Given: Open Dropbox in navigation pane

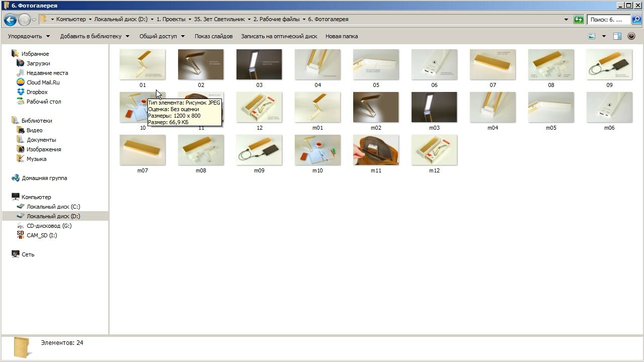Looking at the screenshot, I should 37,92.
